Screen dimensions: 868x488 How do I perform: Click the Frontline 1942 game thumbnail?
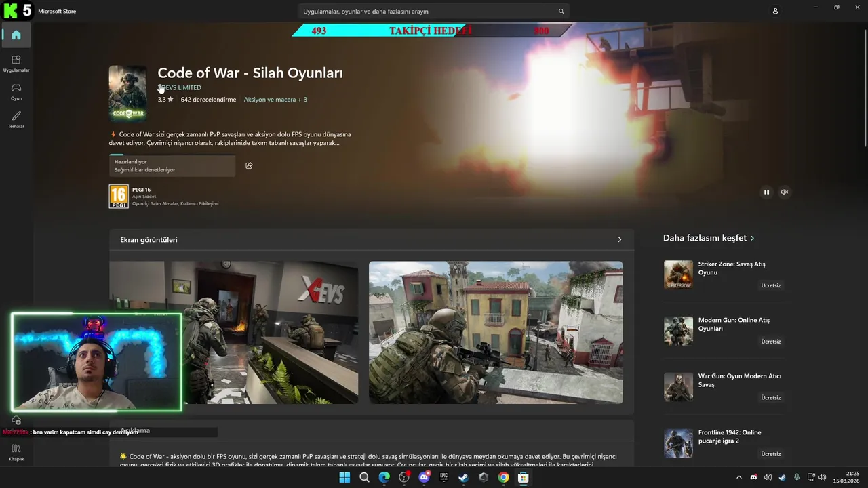coord(678,443)
